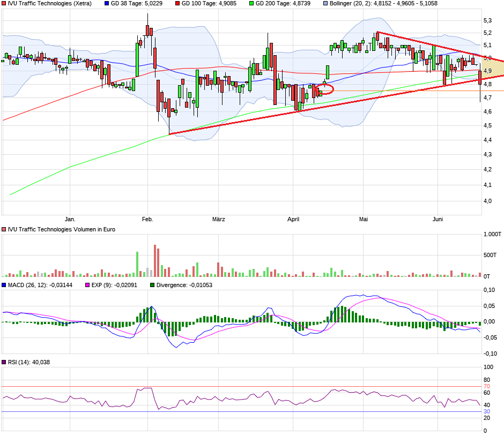This screenshot has width=504, height=436.
Task: Click the magenta EXP (9) legend swatch
Action: coord(87,285)
